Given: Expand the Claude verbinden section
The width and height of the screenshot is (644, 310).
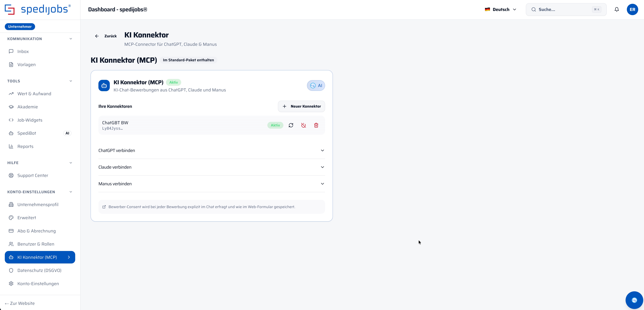Looking at the screenshot, I should 211,167.
